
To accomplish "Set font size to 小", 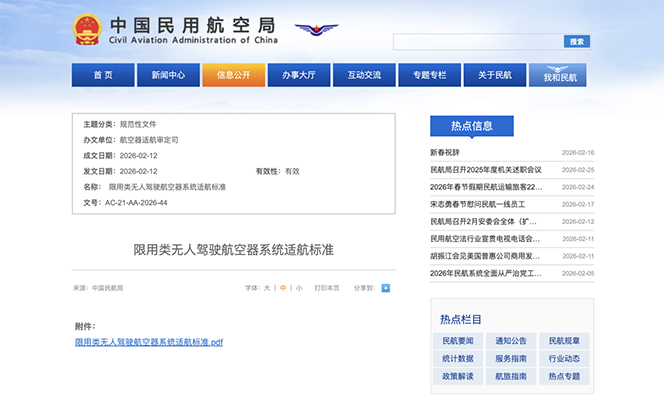I will [299, 288].
